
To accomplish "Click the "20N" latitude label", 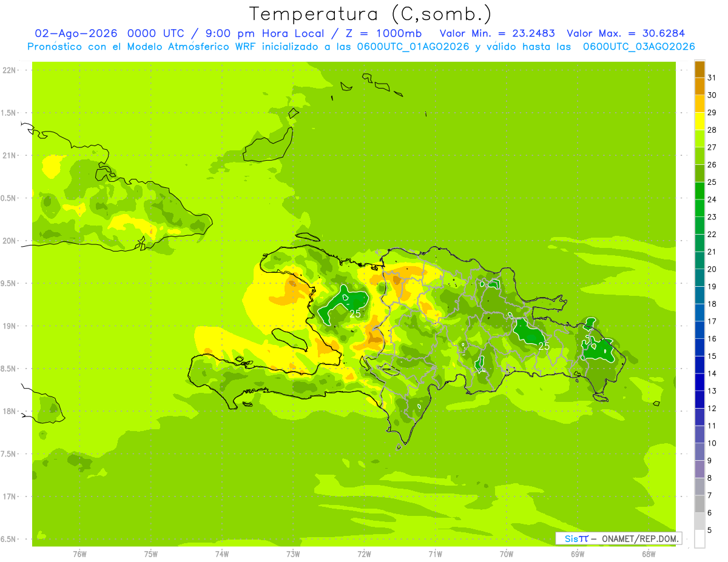I will click(10, 241).
